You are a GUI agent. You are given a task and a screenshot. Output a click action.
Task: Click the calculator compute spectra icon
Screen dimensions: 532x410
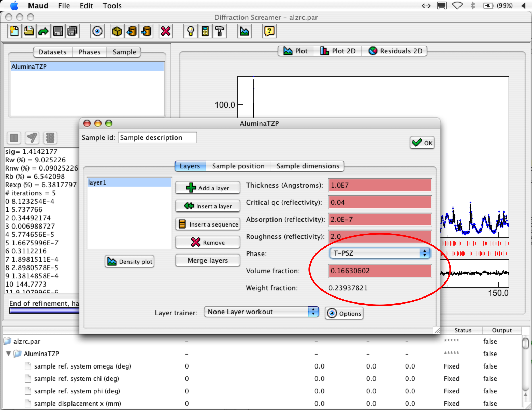pos(205,31)
